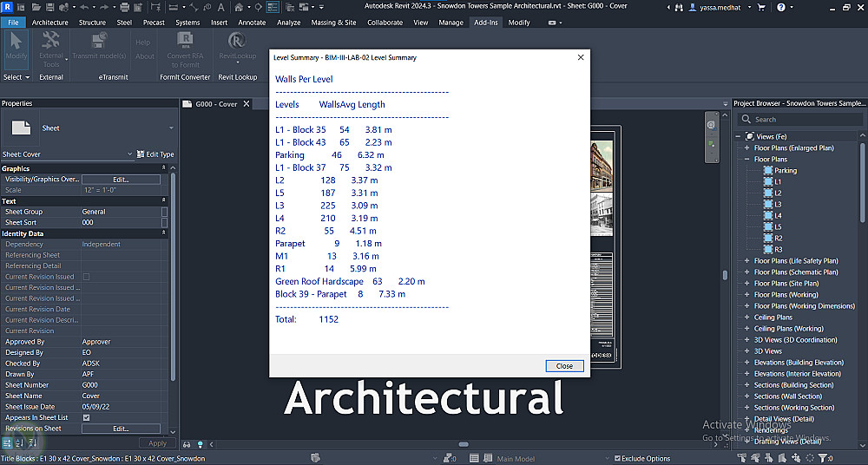Click the Select Links icon in status bar
The height and width of the screenshot is (465, 868).
[x=743, y=458]
